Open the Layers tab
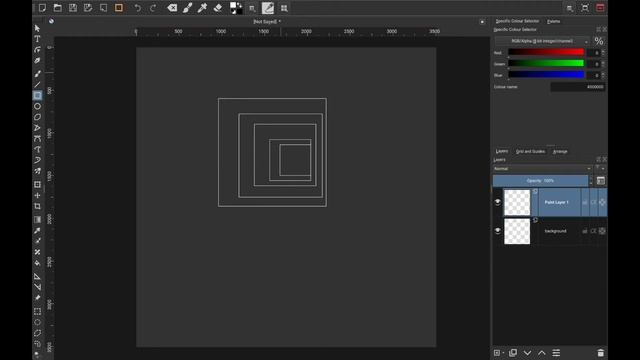Image resolution: width=640 pixels, height=360 pixels. [x=502, y=151]
